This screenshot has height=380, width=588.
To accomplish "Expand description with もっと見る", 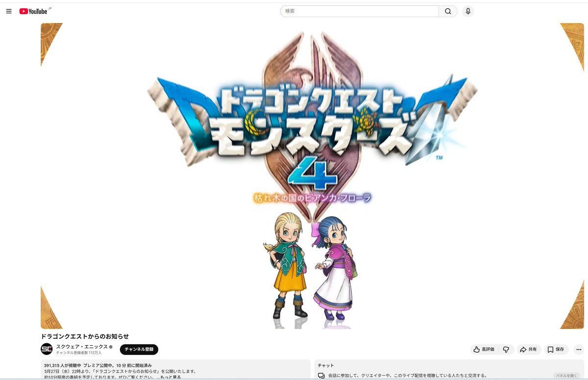I will [171, 377].
